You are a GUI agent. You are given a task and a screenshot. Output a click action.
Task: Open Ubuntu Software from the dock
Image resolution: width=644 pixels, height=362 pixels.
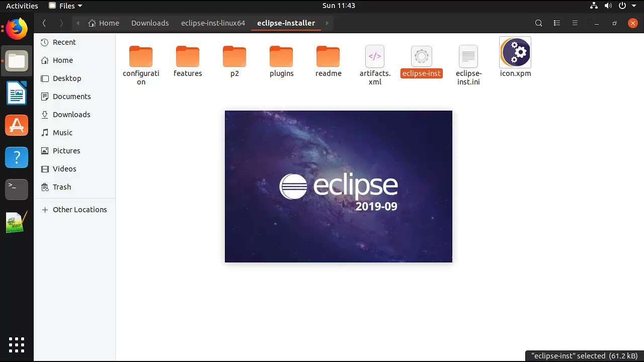(x=17, y=125)
